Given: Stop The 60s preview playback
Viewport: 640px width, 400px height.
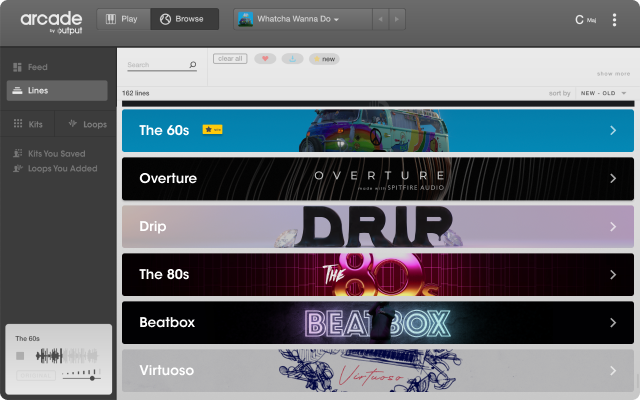Looking at the screenshot, I should pos(20,356).
